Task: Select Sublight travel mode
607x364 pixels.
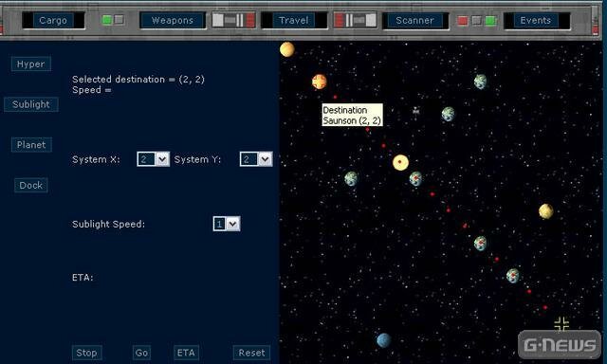Action: [31, 104]
